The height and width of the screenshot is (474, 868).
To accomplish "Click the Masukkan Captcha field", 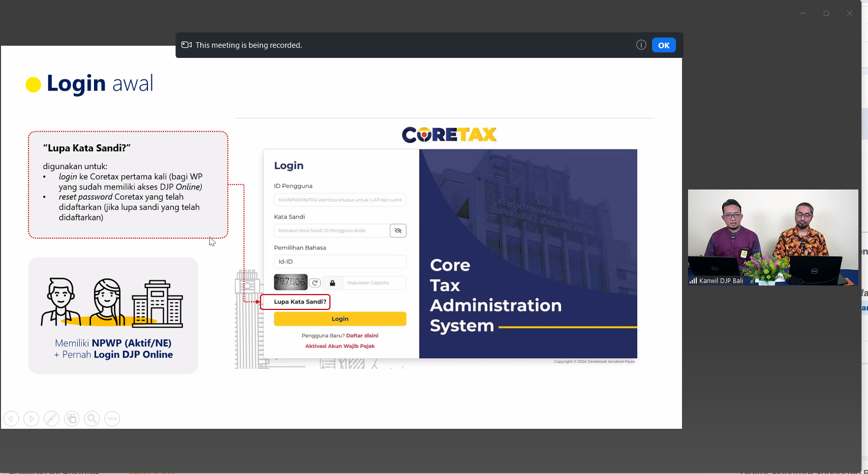I will pyautogui.click(x=374, y=283).
